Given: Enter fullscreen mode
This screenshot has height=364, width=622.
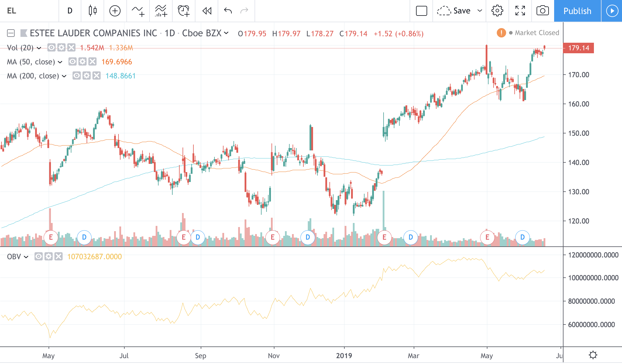Looking at the screenshot, I should click(520, 11).
